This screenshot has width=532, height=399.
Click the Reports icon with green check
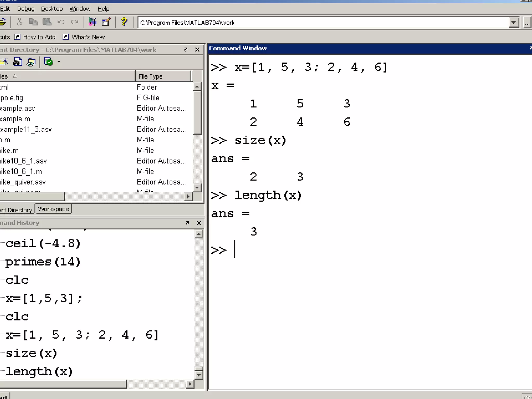[49, 62]
